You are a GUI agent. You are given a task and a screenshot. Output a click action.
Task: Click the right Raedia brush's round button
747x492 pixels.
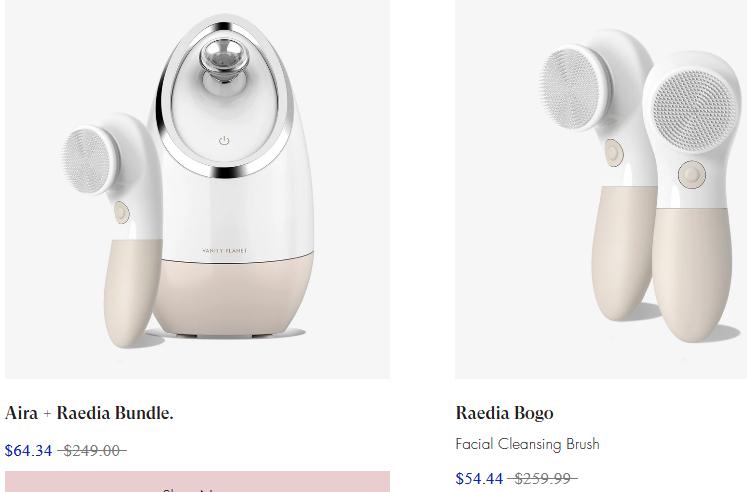click(x=692, y=174)
